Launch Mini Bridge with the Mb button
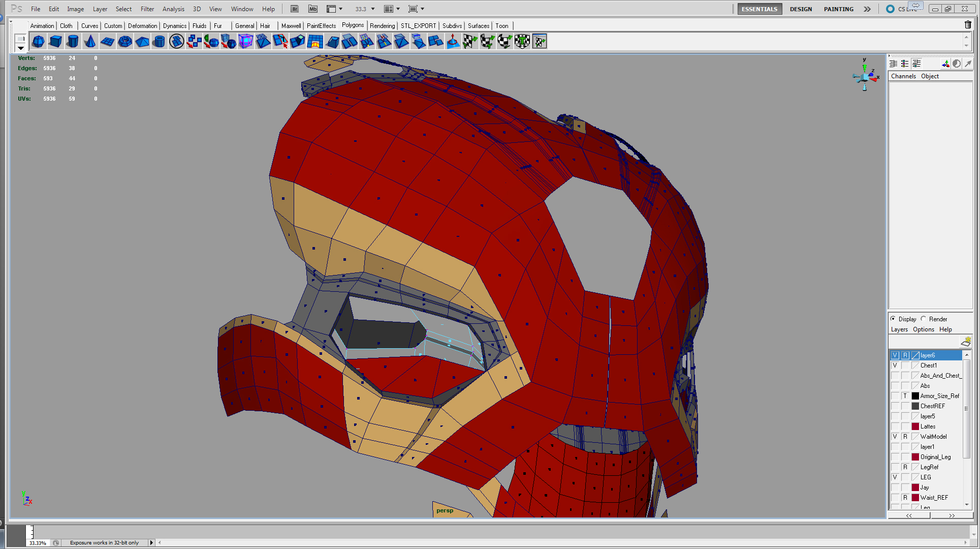This screenshot has width=980, height=549. pos(313,9)
